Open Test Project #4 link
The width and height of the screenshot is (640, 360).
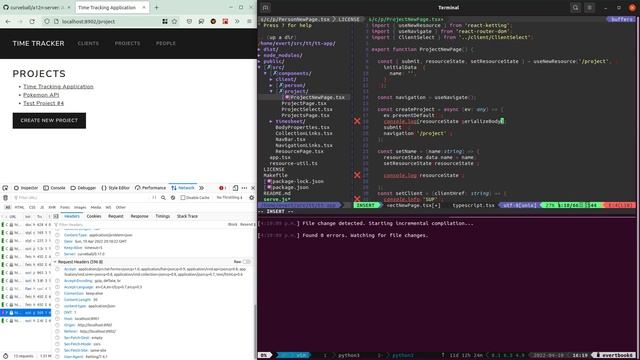pyautogui.click(x=43, y=103)
